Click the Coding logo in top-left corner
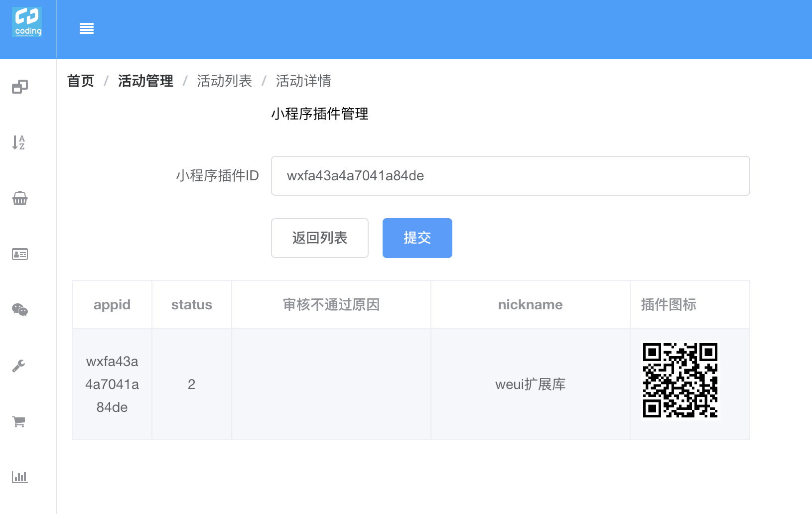This screenshot has height=514, width=812. pos(27,22)
